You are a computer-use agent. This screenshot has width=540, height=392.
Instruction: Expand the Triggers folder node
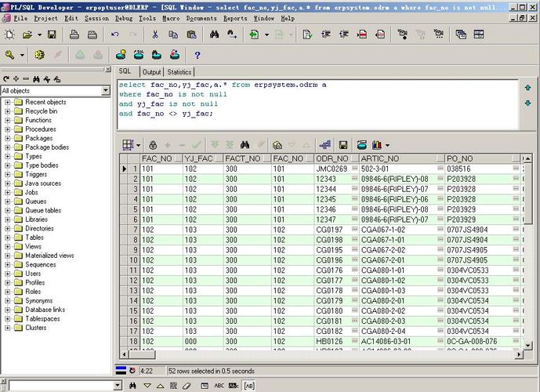click(x=8, y=174)
